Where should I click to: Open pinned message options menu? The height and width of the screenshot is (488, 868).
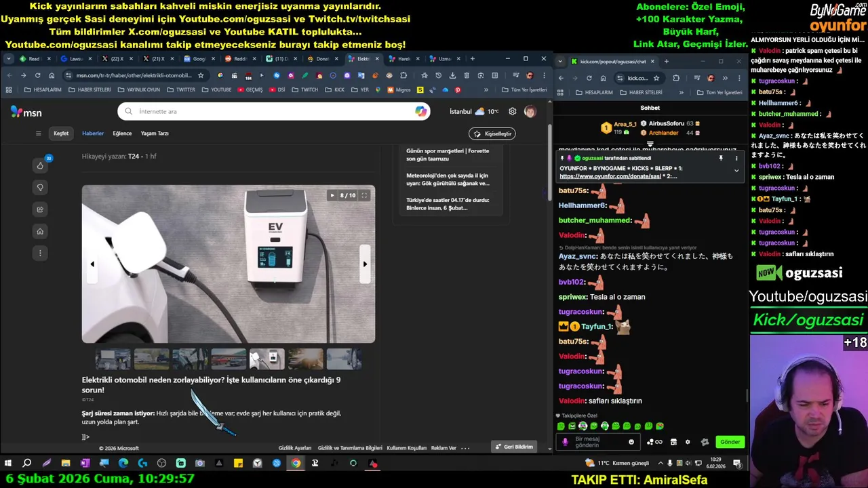coord(736,158)
